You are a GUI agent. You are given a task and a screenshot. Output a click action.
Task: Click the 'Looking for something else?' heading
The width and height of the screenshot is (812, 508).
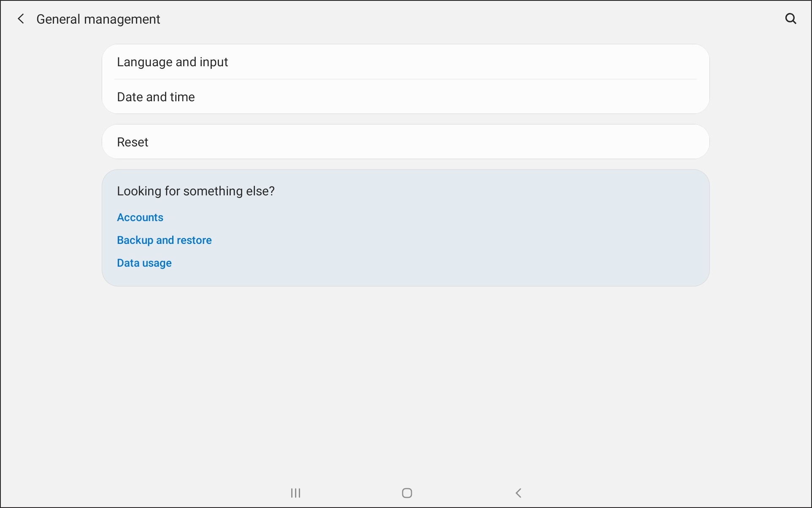tap(196, 191)
